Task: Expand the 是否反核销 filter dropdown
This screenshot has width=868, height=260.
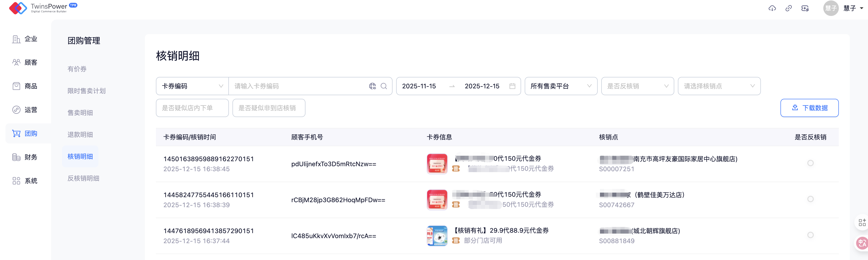Action: 637,86
